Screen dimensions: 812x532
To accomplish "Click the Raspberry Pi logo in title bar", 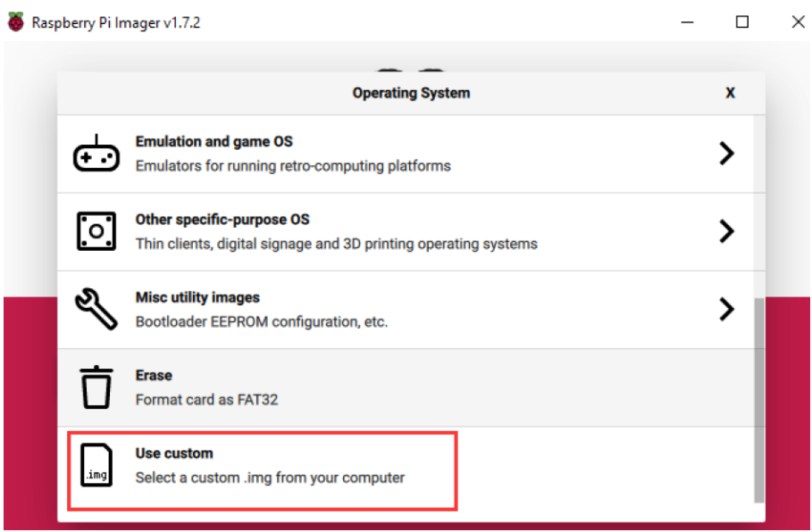I will coord(16,22).
